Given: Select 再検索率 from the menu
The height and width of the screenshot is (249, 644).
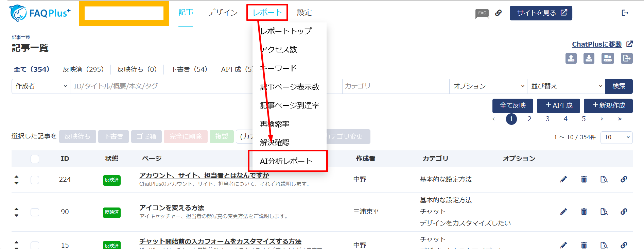Looking at the screenshot, I should coord(275,124).
